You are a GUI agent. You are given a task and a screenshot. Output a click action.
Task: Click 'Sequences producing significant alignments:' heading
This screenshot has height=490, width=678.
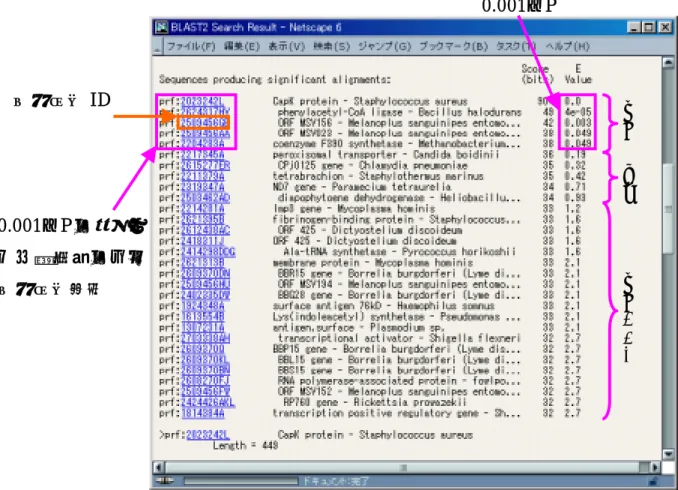click(275, 80)
